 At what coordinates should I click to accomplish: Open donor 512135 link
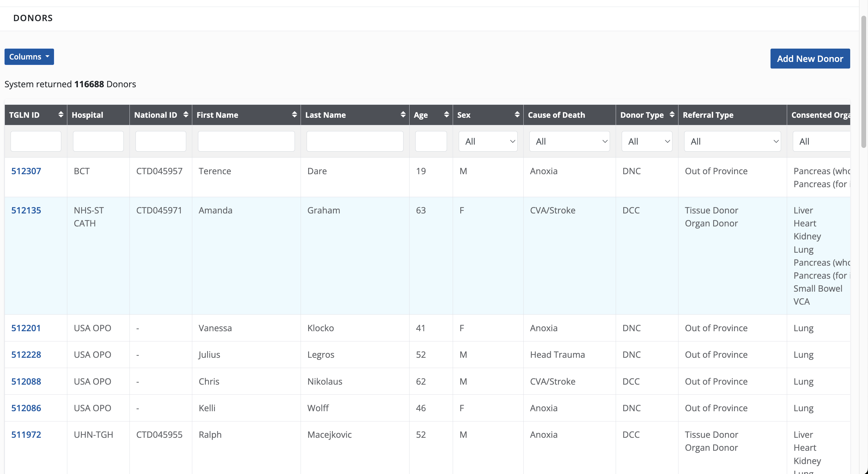(26, 210)
